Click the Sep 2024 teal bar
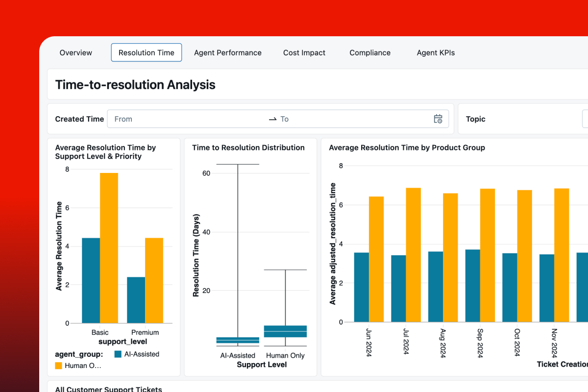Image resolution: width=588 pixels, height=392 pixels. pyautogui.click(x=472, y=286)
